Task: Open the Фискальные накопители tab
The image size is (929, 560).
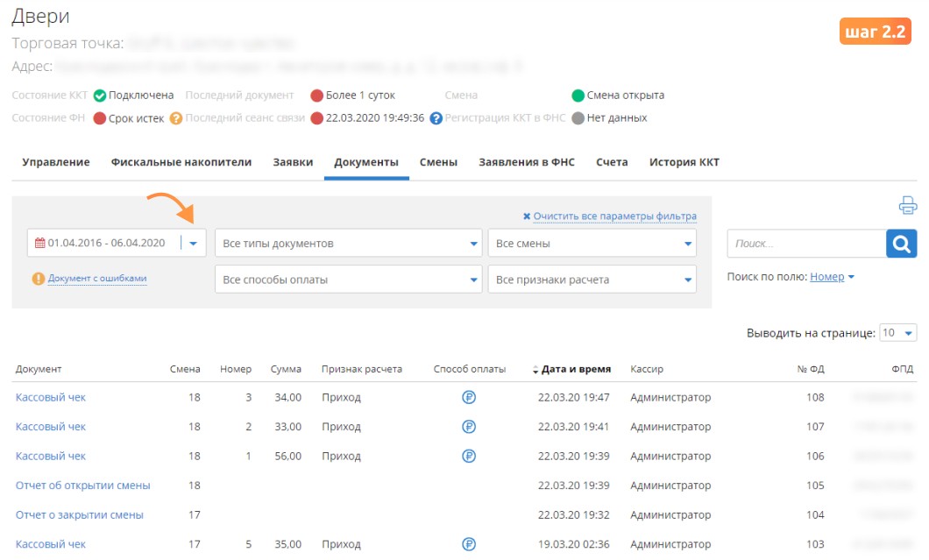Action: (181, 162)
